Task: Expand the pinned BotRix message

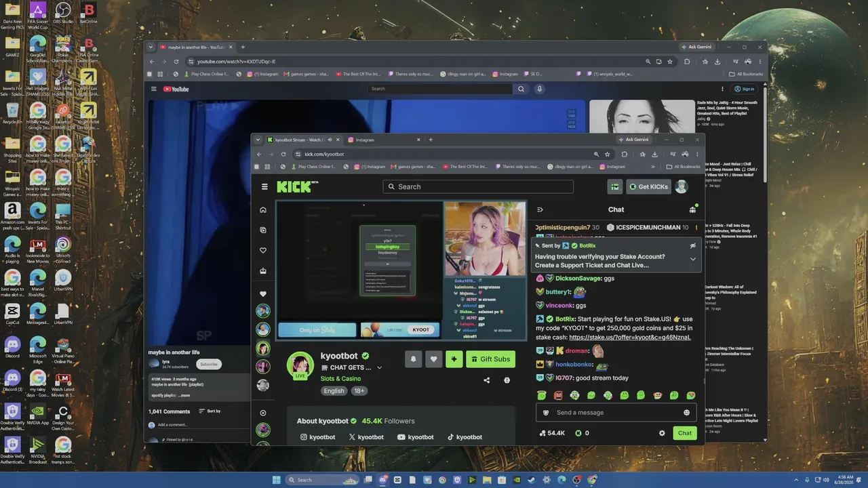Action: click(692, 259)
